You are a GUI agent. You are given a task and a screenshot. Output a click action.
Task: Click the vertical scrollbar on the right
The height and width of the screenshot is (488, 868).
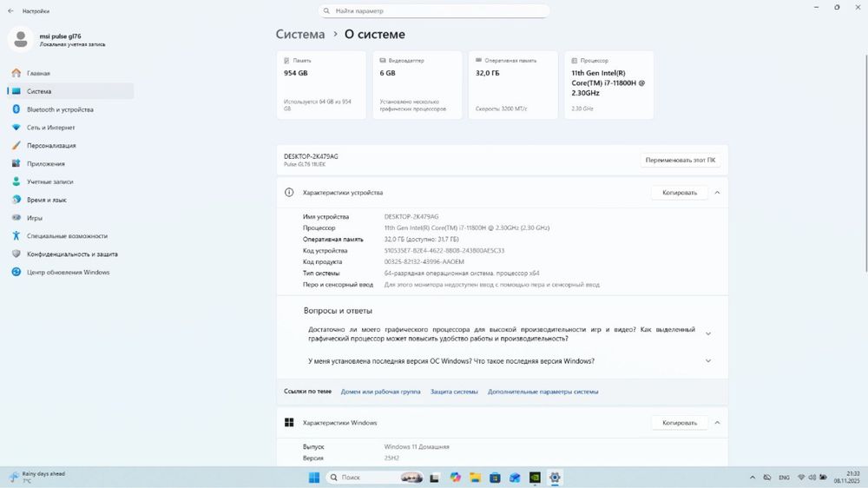(x=865, y=163)
